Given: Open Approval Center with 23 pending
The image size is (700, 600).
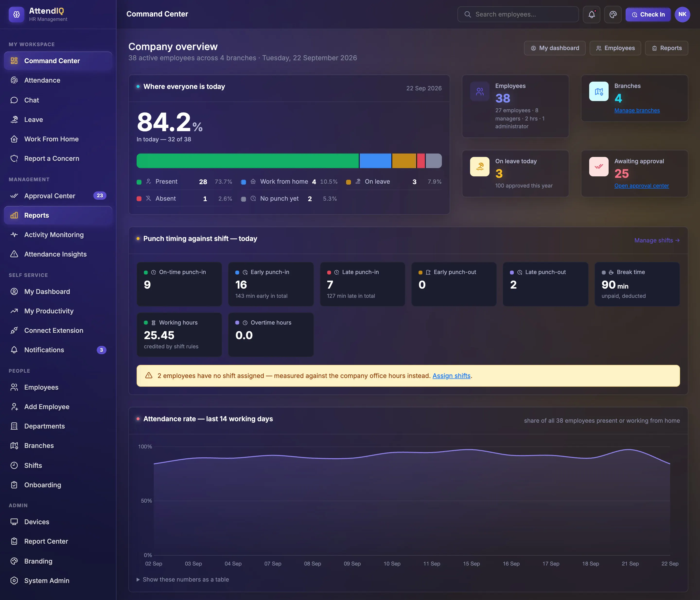Looking at the screenshot, I should tap(58, 196).
